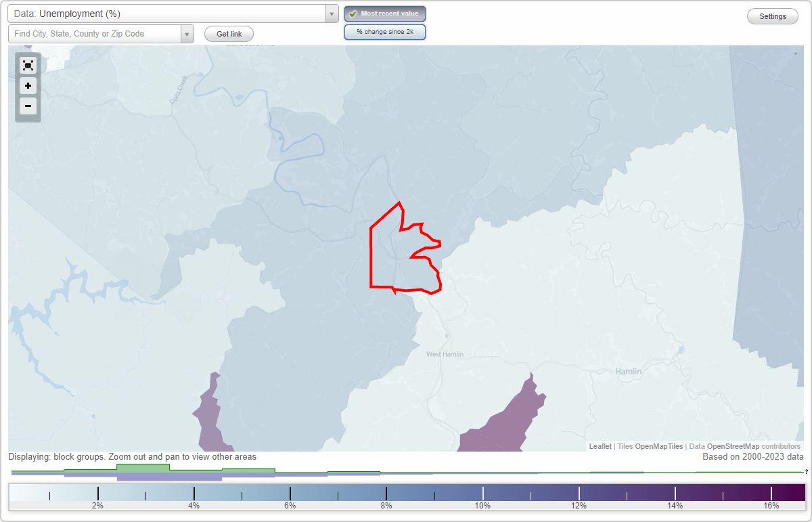Open the Settings panel
Image resolution: width=812 pixels, height=522 pixels.
coord(772,16)
